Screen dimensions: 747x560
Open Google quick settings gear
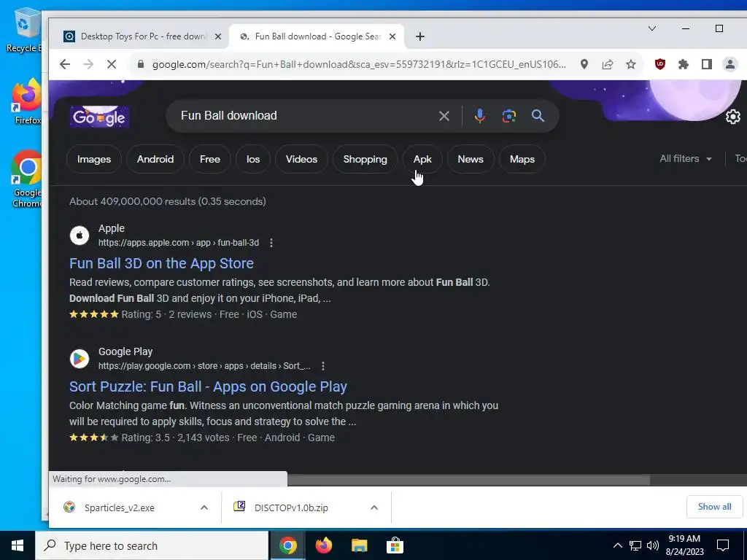click(x=732, y=117)
